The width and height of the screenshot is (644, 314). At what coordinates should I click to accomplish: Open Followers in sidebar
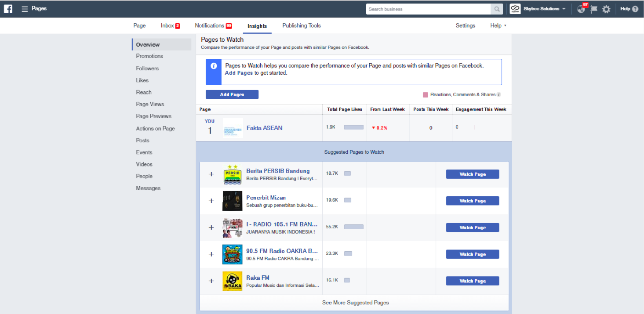click(147, 69)
